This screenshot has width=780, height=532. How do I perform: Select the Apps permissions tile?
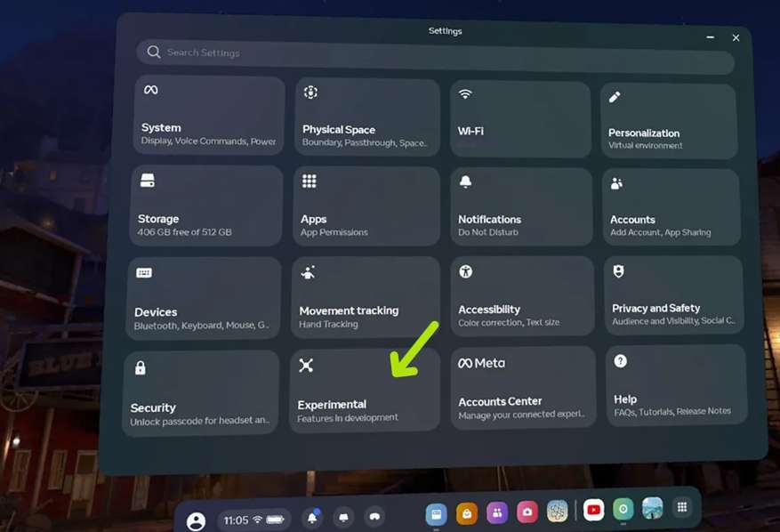(x=366, y=206)
